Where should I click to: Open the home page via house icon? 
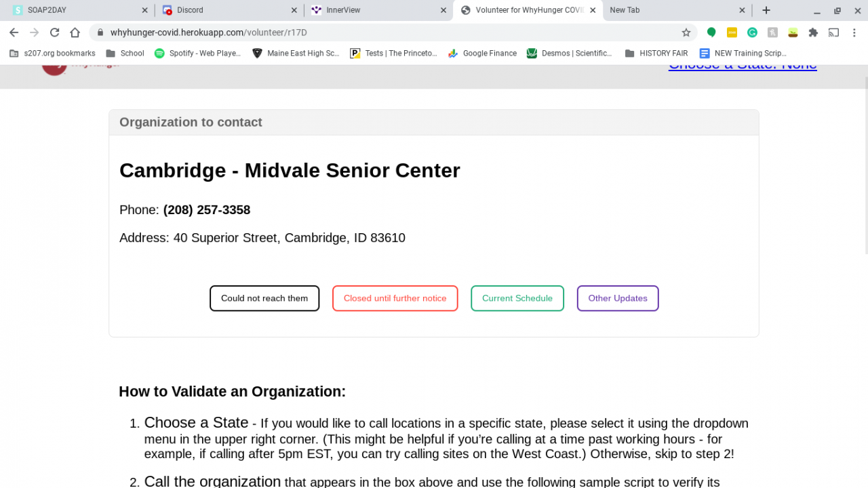pyautogui.click(x=75, y=32)
